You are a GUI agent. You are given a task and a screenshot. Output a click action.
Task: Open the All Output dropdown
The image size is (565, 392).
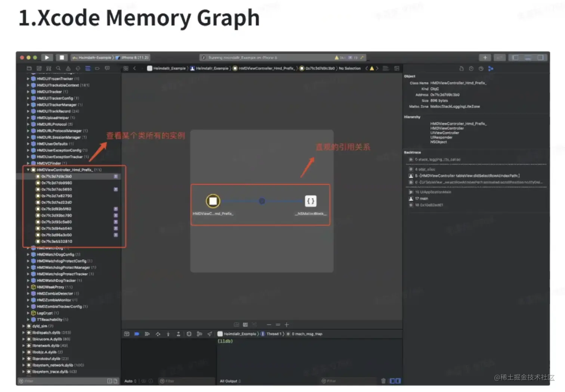point(230,381)
